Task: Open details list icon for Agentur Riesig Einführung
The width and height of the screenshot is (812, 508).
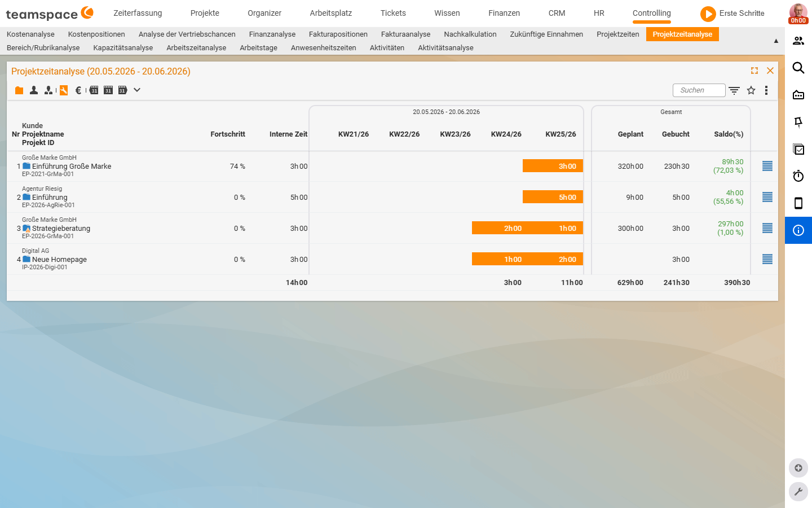Action: 767,197
